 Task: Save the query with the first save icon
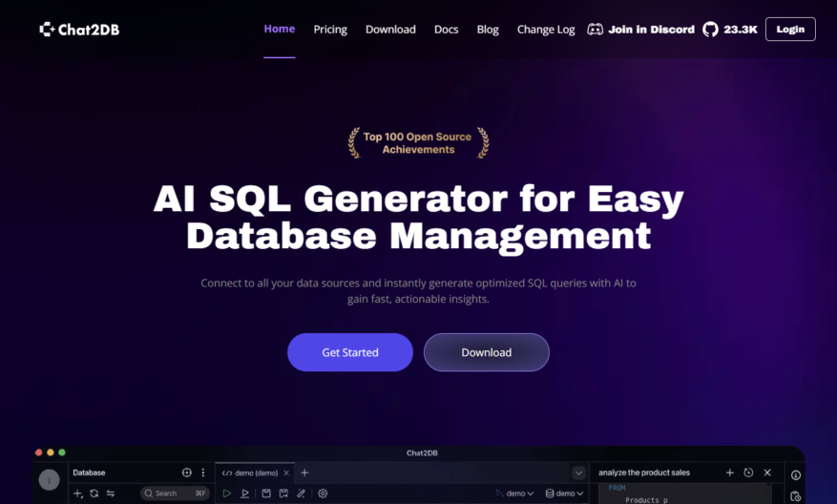click(266, 493)
